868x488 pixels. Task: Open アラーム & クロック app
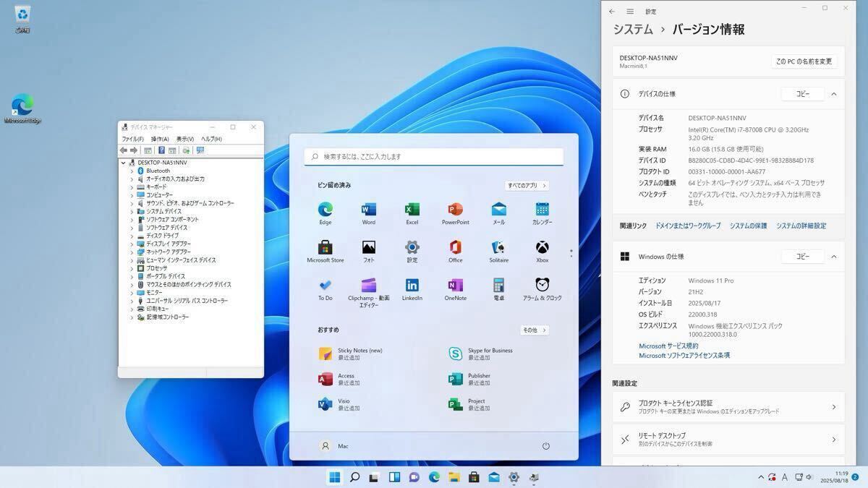click(542, 285)
